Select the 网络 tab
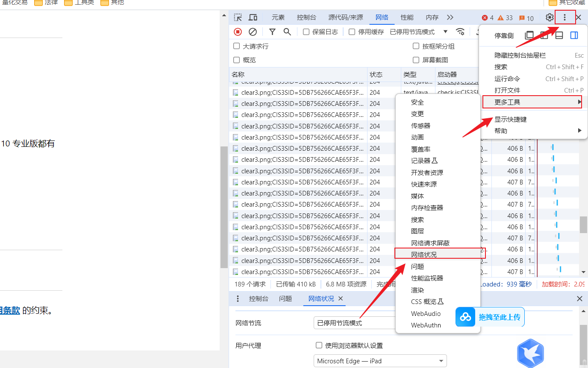588x368 pixels. (x=382, y=18)
